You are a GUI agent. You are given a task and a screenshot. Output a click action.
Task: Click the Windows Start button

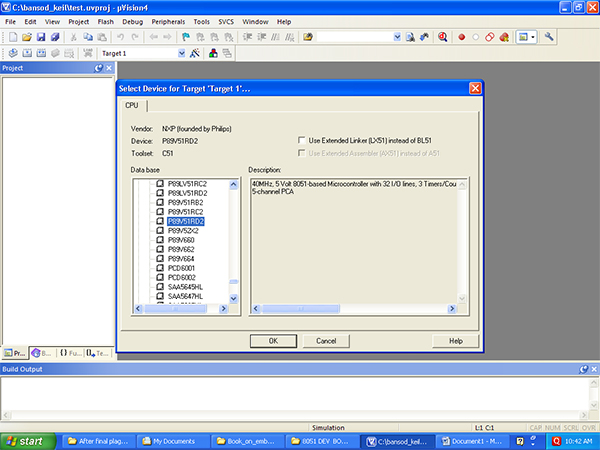[x=28, y=441]
